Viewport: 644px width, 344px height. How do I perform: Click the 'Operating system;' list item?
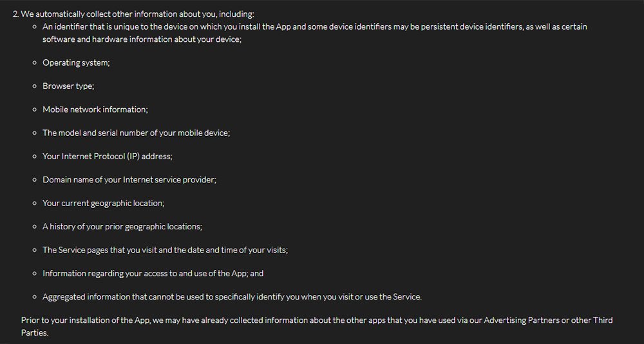[x=76, y=63]
